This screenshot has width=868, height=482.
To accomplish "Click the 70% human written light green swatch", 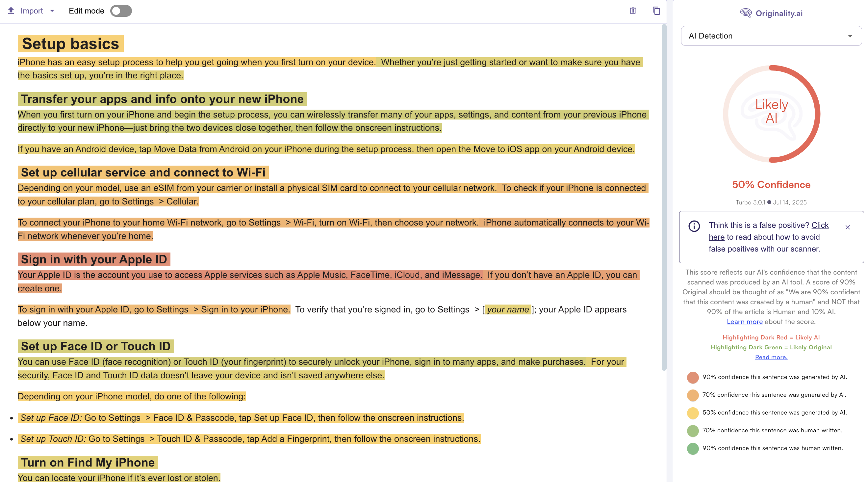I will 692,430.
